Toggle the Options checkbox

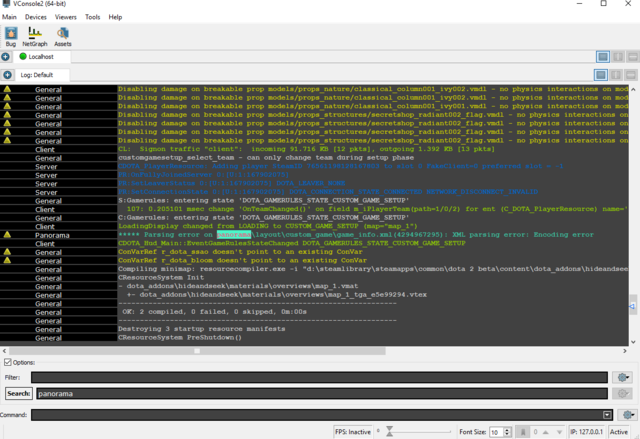(x=8, y=362)
